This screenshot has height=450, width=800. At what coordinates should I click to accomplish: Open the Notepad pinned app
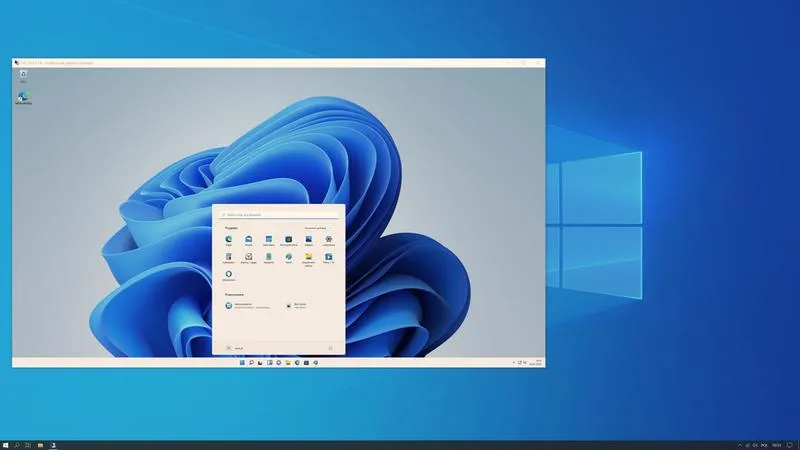click(268, 257)
